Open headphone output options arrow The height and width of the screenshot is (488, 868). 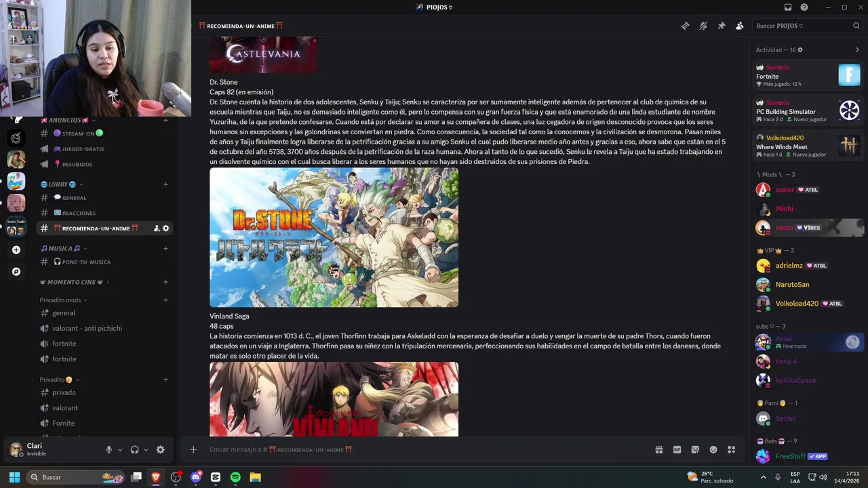pos(146,449)
